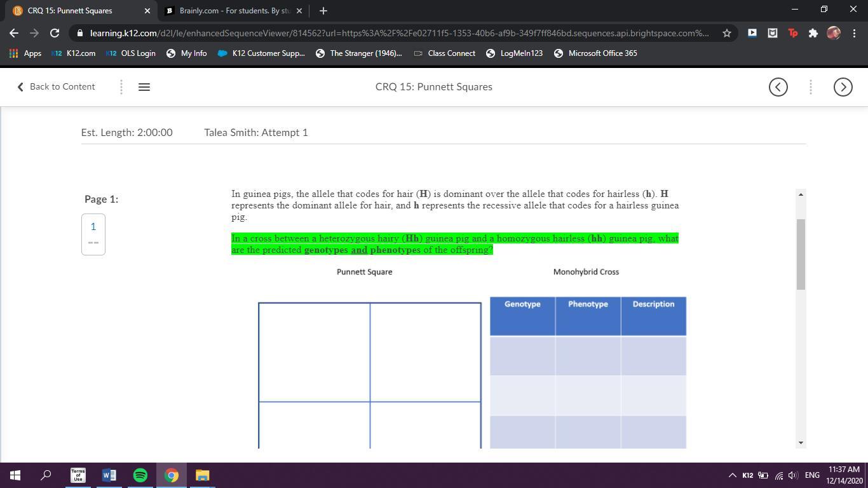The height and width of the screenshot is (488, 868).
Task: Click the top-left Punnett Square cell
Action: point(315,353)
